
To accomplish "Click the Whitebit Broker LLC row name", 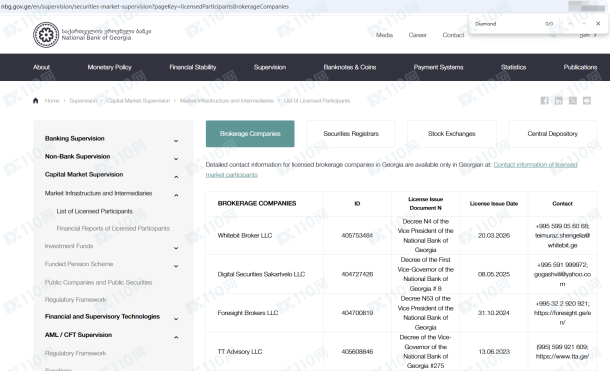I will coord(245,235).
